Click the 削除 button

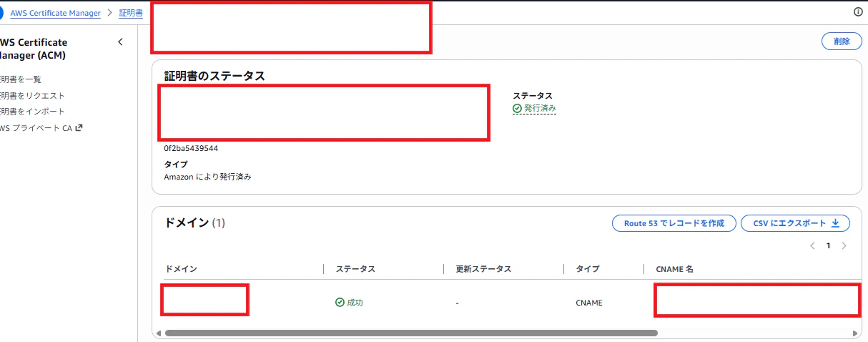pos(842,41)
